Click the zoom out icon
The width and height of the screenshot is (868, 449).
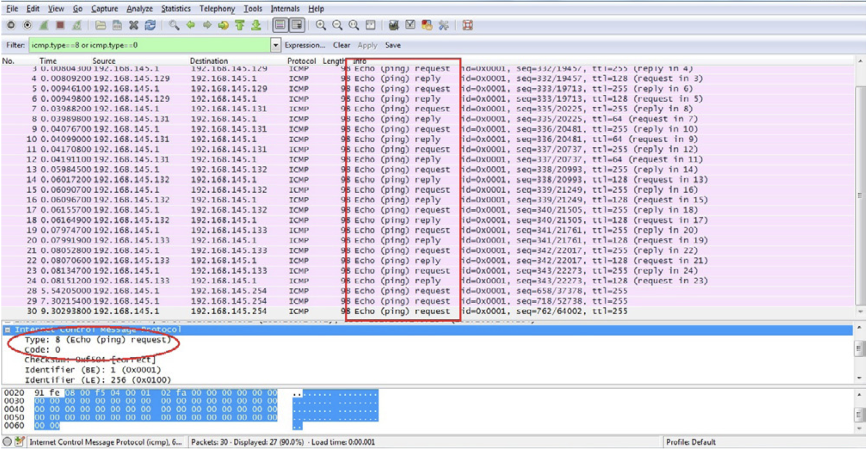pyautogui.click(x=337, y=25)
